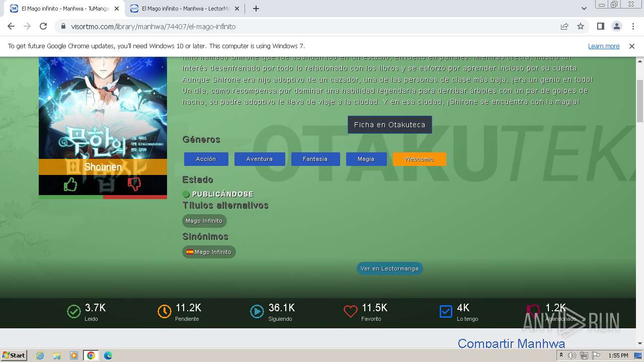This screenshot has height=362, width=644.
Task: Select the Fantasia genre tag
Action: click(x=315, y=159)
